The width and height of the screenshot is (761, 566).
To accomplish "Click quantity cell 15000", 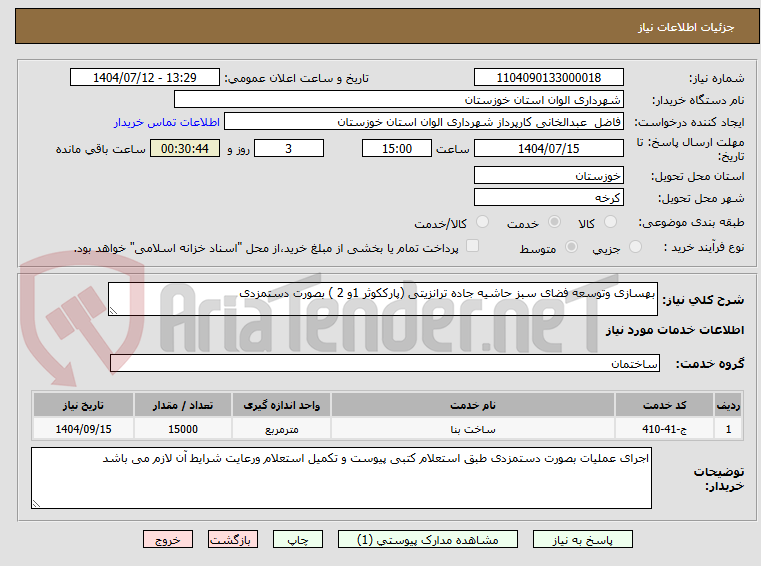I will click(x=183, y=429).
